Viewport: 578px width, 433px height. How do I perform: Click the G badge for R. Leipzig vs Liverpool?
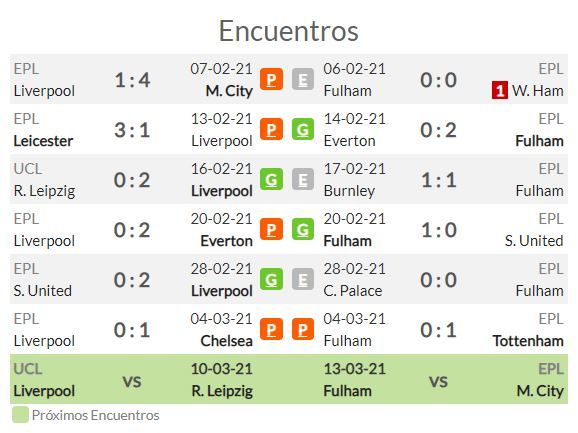tap(271, 179)
